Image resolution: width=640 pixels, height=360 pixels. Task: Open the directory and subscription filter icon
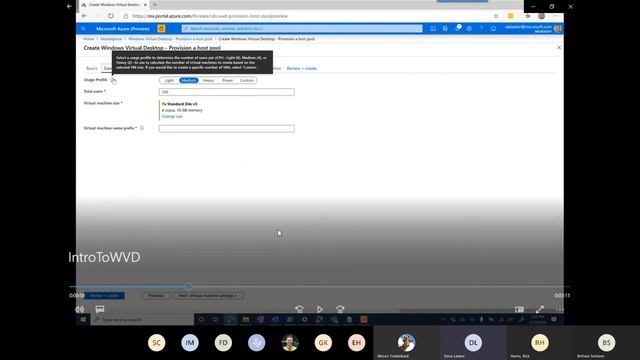(445, 29)
